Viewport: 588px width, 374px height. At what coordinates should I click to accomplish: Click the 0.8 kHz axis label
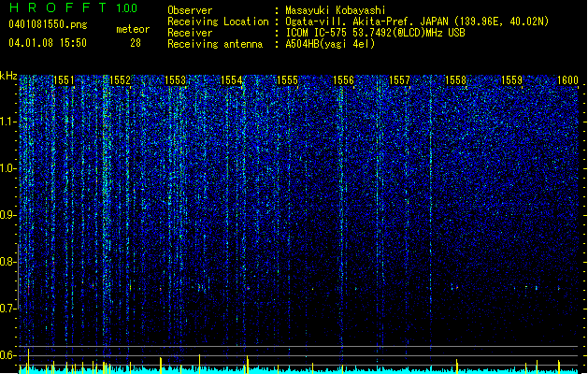point(8,262)
